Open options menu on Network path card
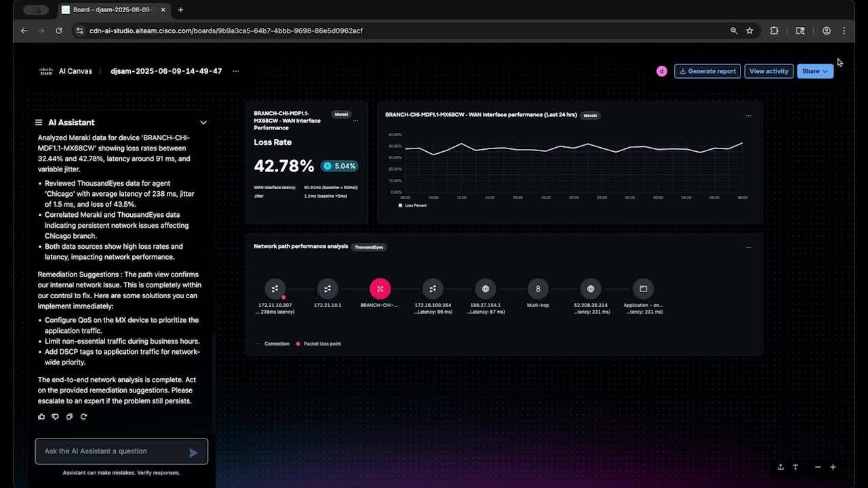 pyautogui.click(x=748, y=247)
